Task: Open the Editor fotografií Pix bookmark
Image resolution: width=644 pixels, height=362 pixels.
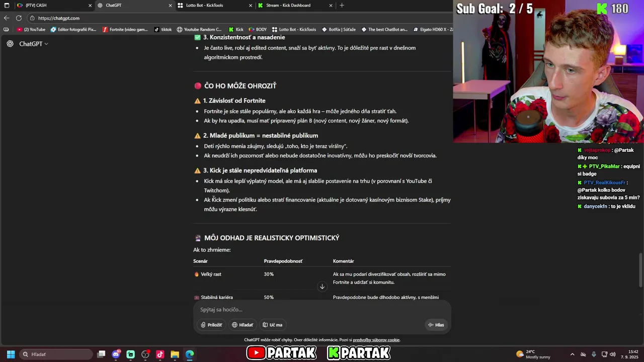Action: [x=73, y=30]
